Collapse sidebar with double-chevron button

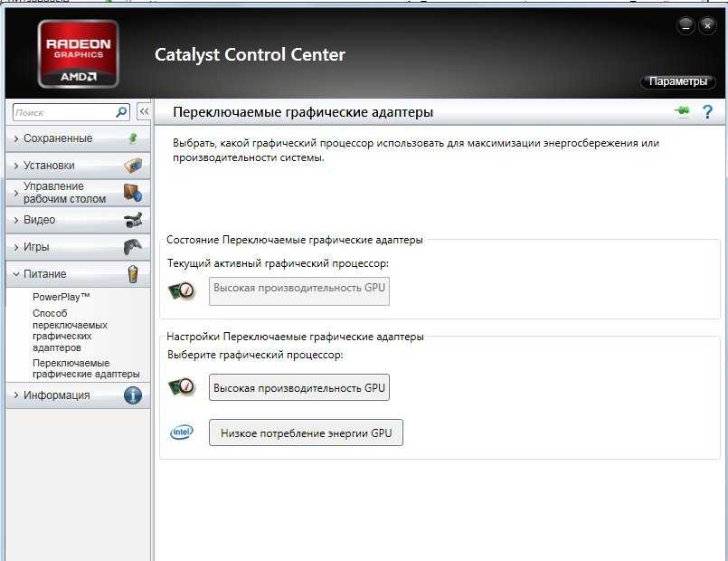pyautogui.click(x=143, y=112)
